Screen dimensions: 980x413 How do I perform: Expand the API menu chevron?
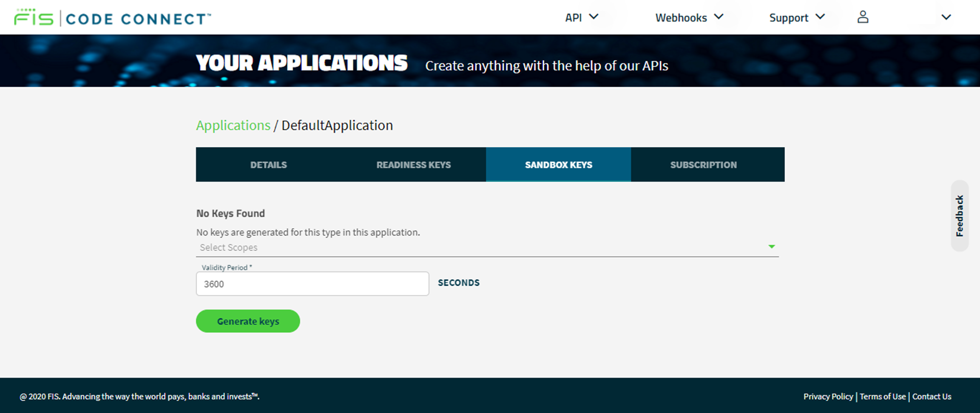pos(593,17)
